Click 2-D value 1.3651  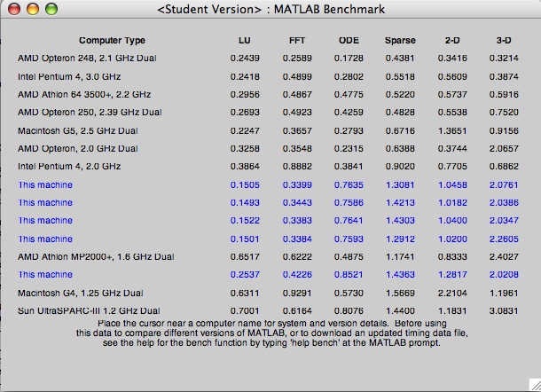[x=452, y=131]
